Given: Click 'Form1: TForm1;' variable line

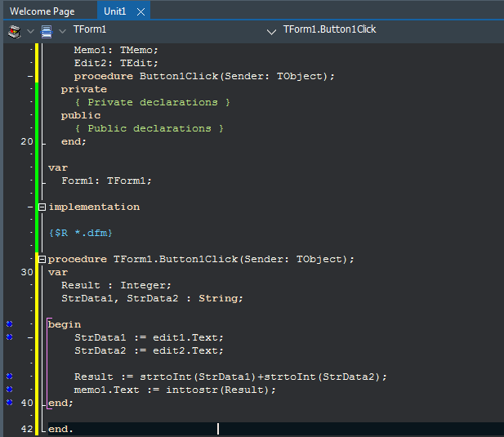Looking at the screenshot, I should tap(106, 181).
